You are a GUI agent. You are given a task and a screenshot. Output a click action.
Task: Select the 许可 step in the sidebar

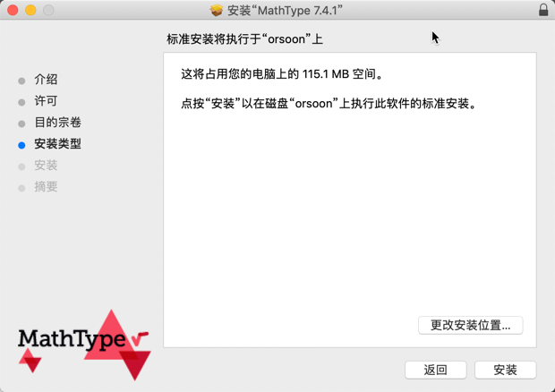pos(46,101)
